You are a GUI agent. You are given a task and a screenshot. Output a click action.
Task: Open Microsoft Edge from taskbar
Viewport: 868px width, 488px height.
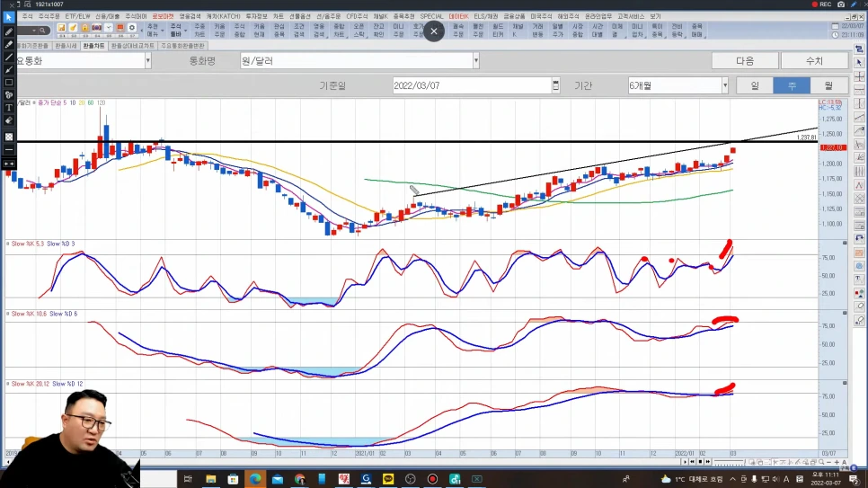click(x=255, y=479)
